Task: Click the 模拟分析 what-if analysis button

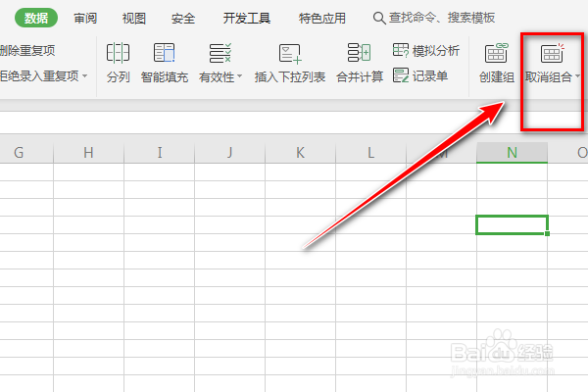Action: coord(426,50)
